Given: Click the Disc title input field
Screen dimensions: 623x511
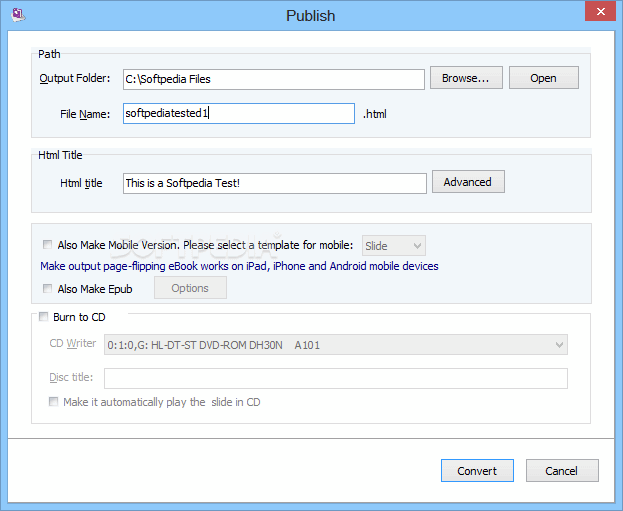Looking at the screenshot, I should (336, 378).
